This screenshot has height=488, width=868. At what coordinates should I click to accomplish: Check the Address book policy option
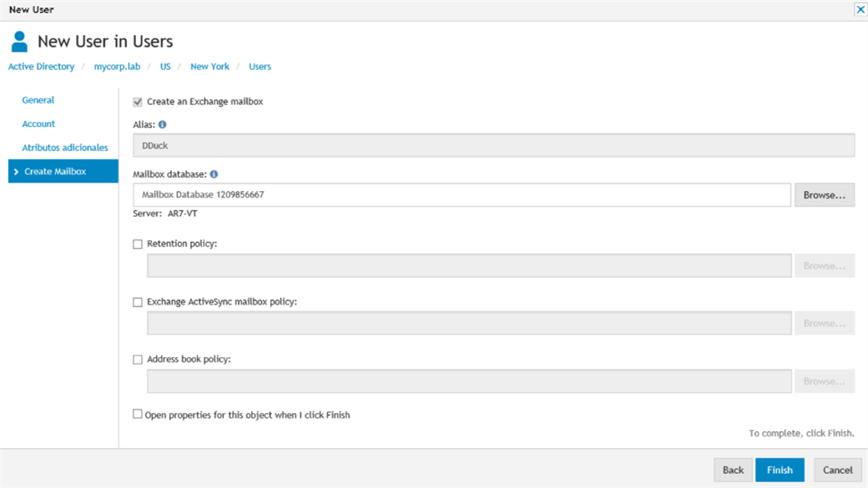[x=138, y=360]
